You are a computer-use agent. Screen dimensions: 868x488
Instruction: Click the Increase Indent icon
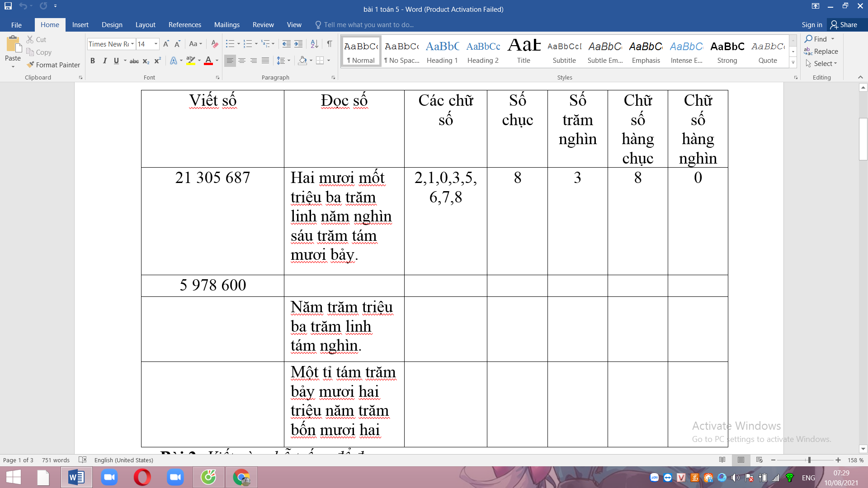click(298, 44)
